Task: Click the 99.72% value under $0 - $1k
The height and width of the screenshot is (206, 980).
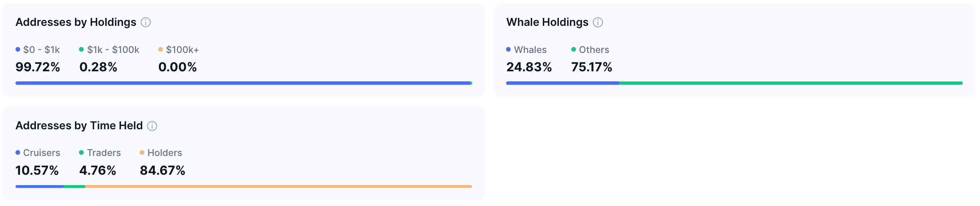Action: 38,67
